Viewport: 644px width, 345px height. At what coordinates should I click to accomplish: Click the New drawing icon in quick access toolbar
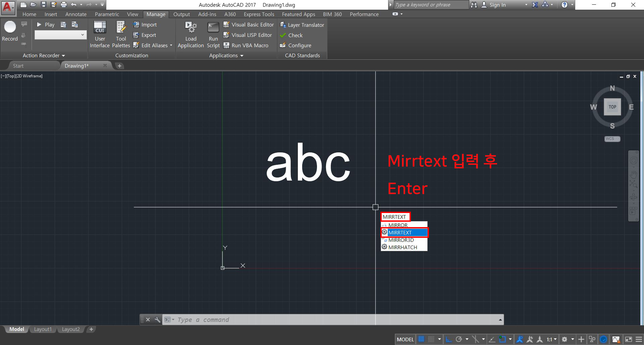point(23,5)
